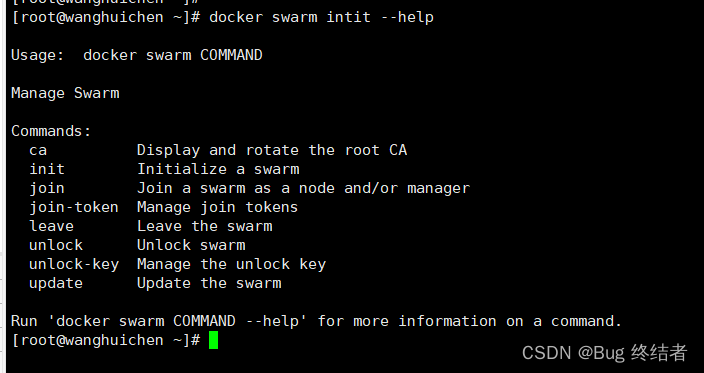Click the typed 'docker swarm intit --help' command

pyautogui.click(x=321, y=18)
